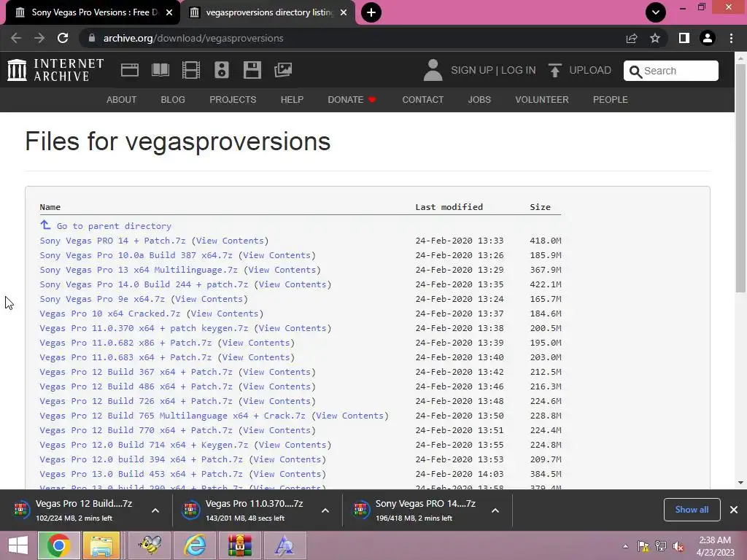Open the Internet Archive software floppy icon

click(x=252, y=70)
